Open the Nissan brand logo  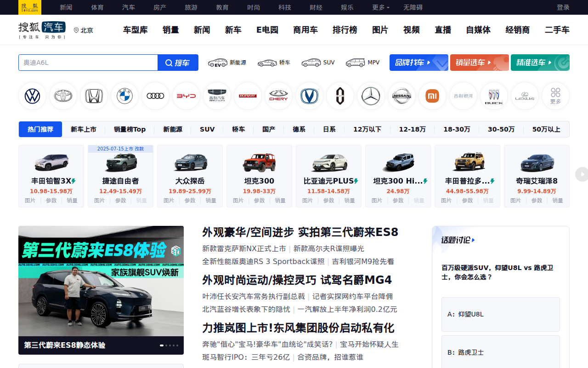[x=402, y=96]
